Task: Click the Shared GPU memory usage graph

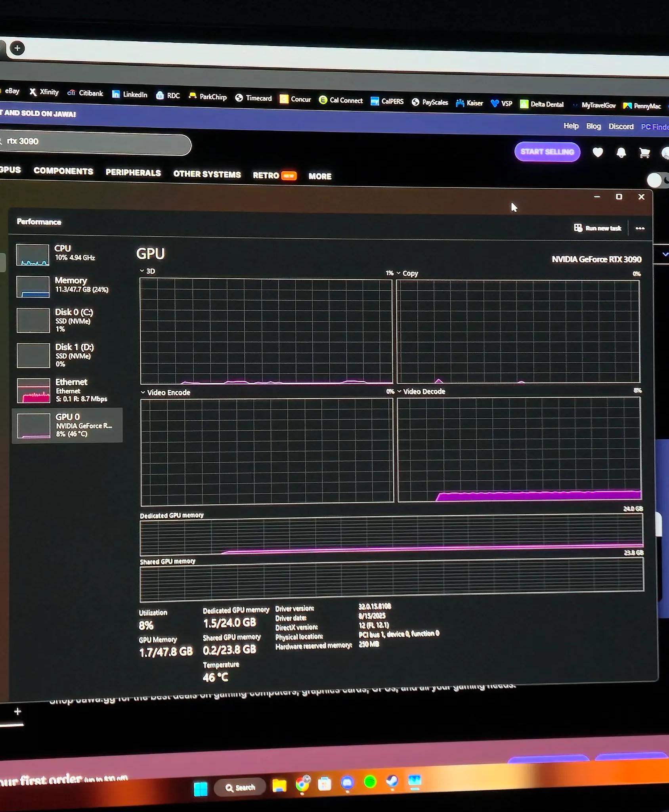Action: click(392, 580)
